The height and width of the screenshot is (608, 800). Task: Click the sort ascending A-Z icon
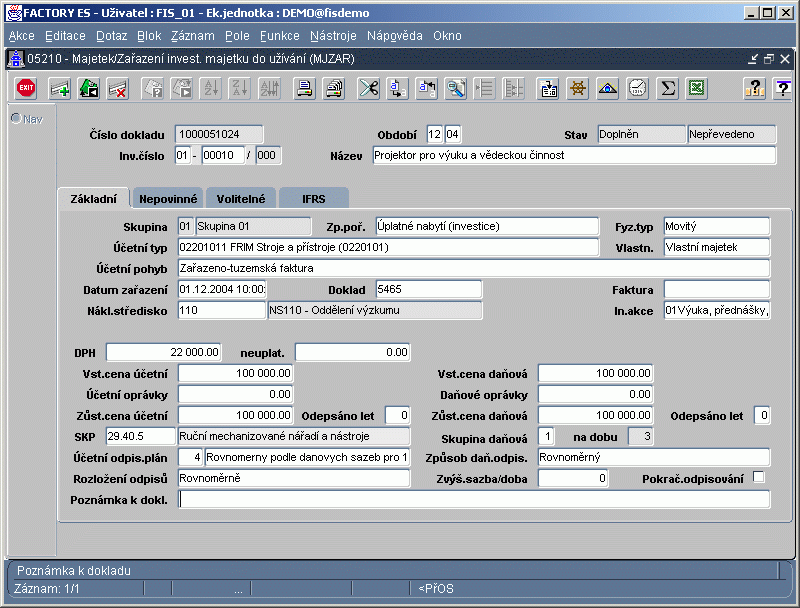(211, 88)
